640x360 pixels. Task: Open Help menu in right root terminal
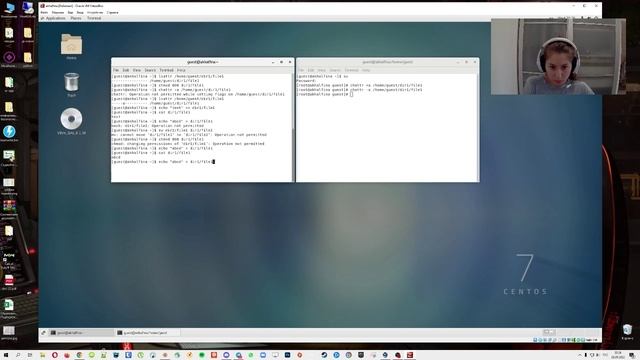(x=366, y=70)
